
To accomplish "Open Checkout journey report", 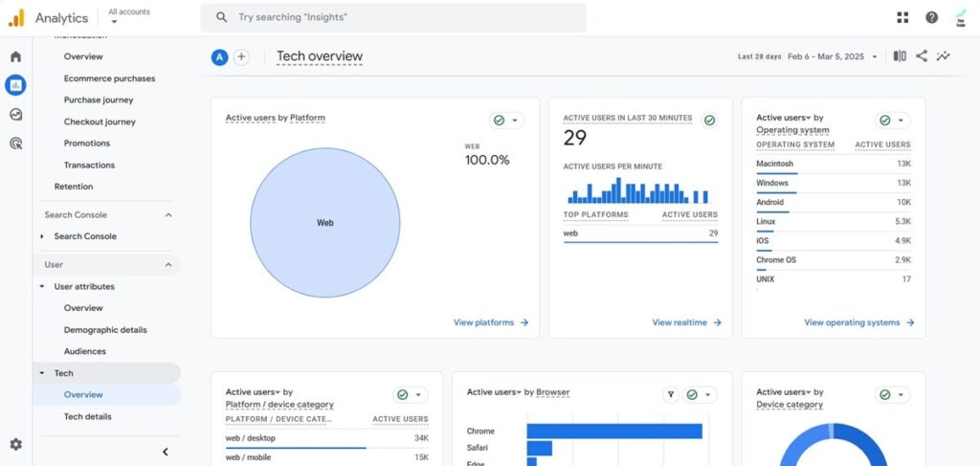I will pyautogui.click(x=100, y=122).
